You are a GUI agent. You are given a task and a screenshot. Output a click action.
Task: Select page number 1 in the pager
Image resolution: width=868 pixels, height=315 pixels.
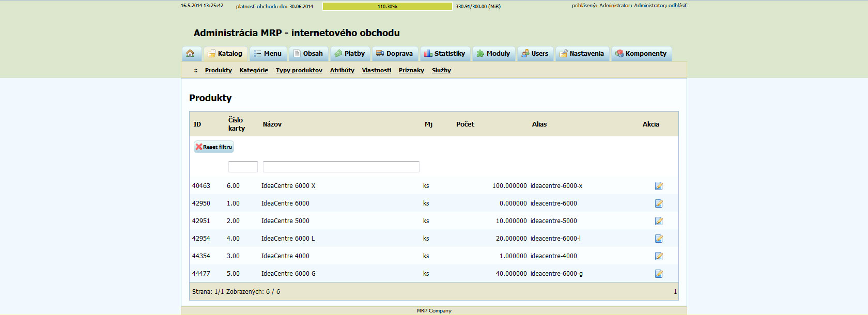tap(675, 292)
